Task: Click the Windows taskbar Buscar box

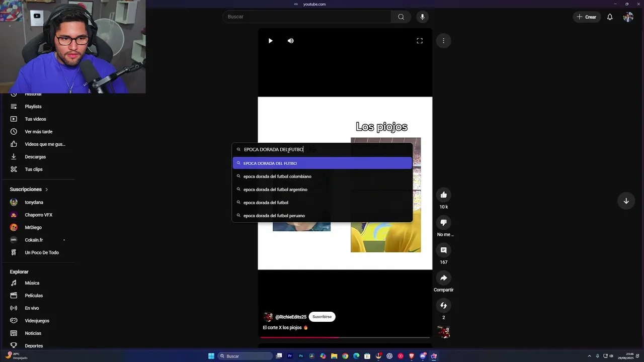Action: pos(245,356)
